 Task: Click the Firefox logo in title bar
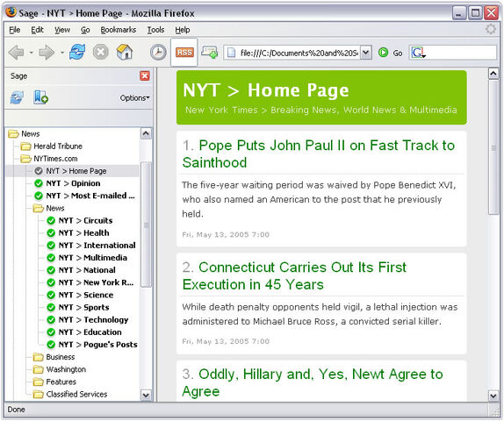[11, 12]
